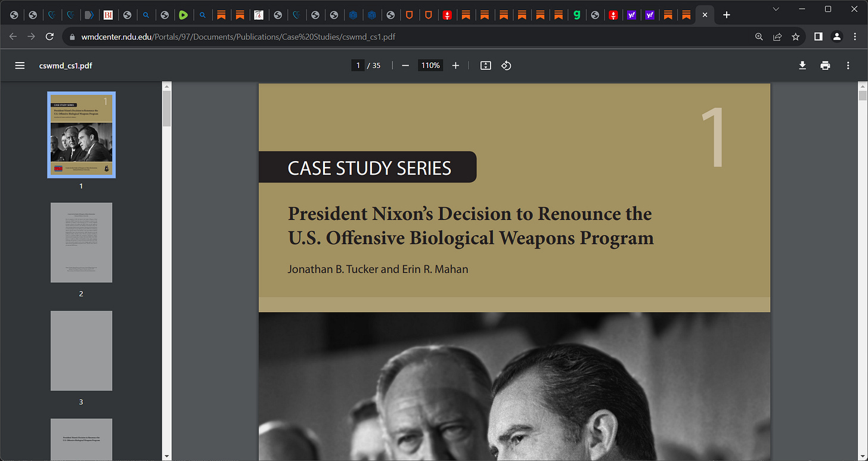Bookmark this tab with the star
Screen dimensions: 868x461
point(795,36)
